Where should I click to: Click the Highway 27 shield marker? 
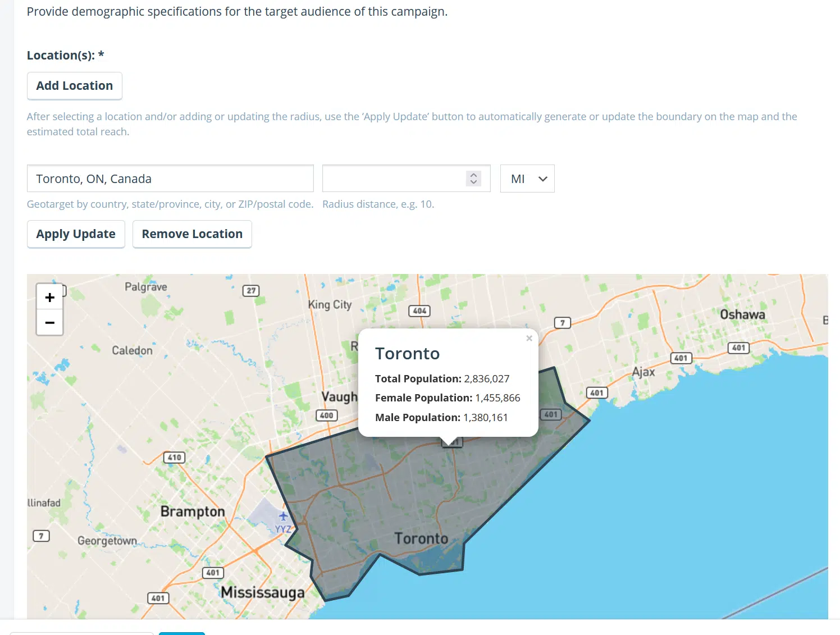pyautogui.click(x=251, y=290)
